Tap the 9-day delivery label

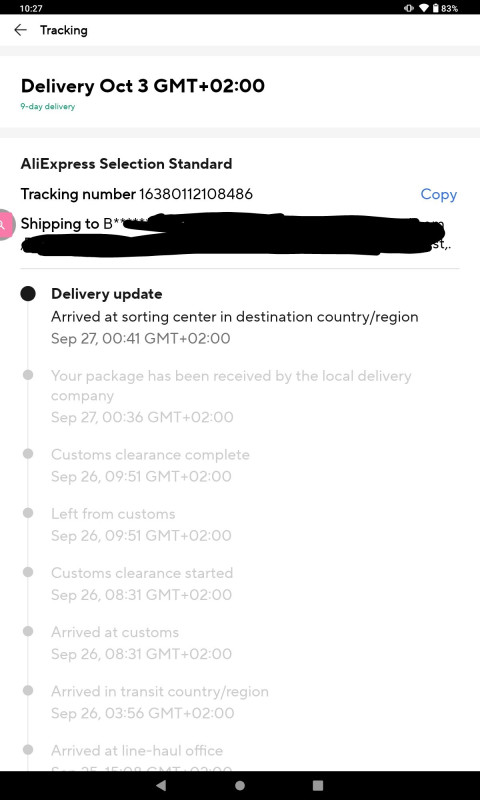pyautogui.click(x=47, y=107)
